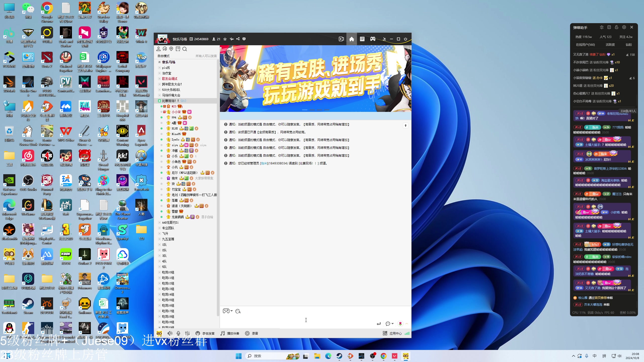Switch to 钻粉 tab in 弹幕助手

point(629,44)
